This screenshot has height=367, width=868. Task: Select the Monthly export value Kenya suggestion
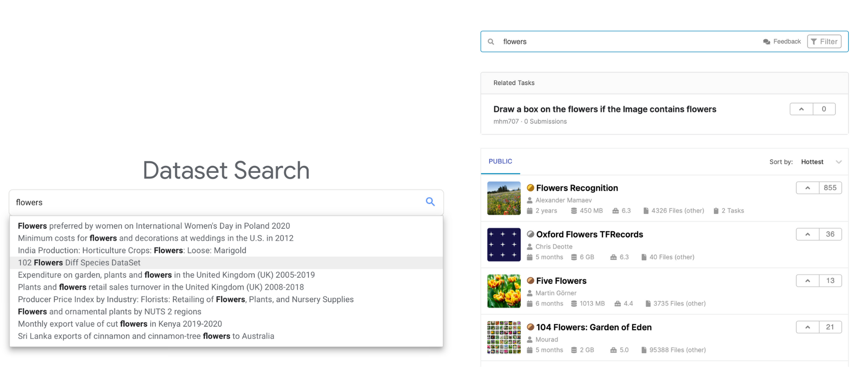(x=120, y=324)
